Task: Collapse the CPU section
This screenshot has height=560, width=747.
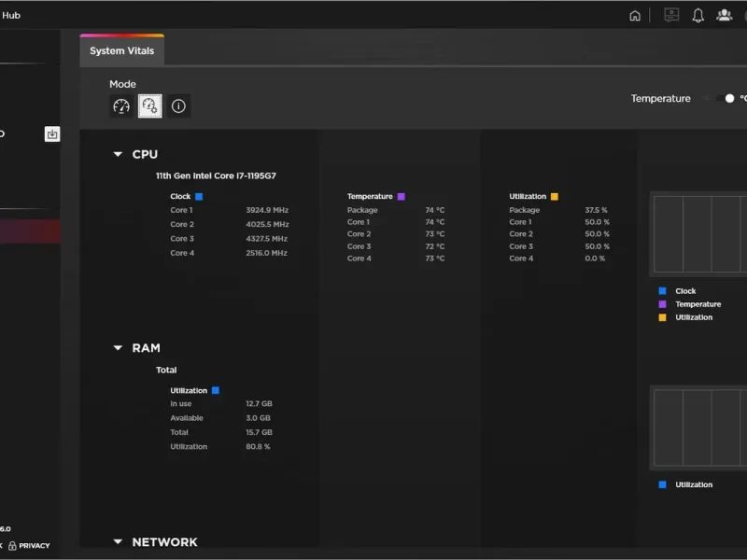Action: [x=118, y=154]
